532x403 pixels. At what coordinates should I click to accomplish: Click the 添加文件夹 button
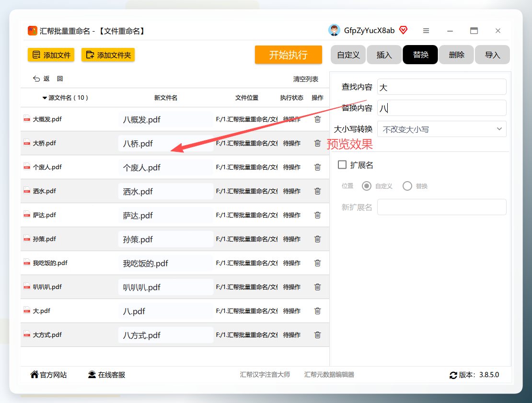(x=108, y=55)
